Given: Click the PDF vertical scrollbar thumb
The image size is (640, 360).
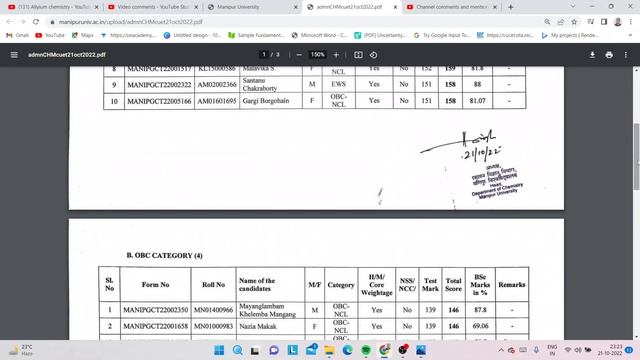Looking at the screenshot, I should [x=636, y=156].
